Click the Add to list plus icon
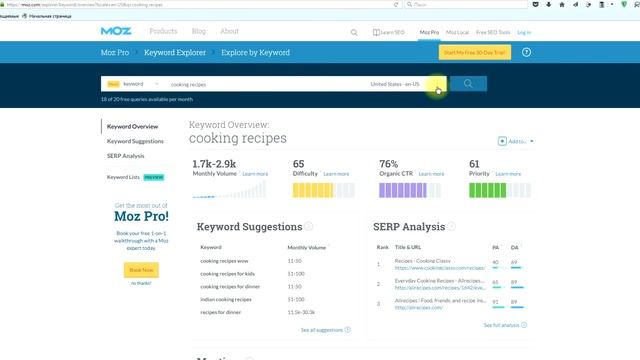 (502, 141)
